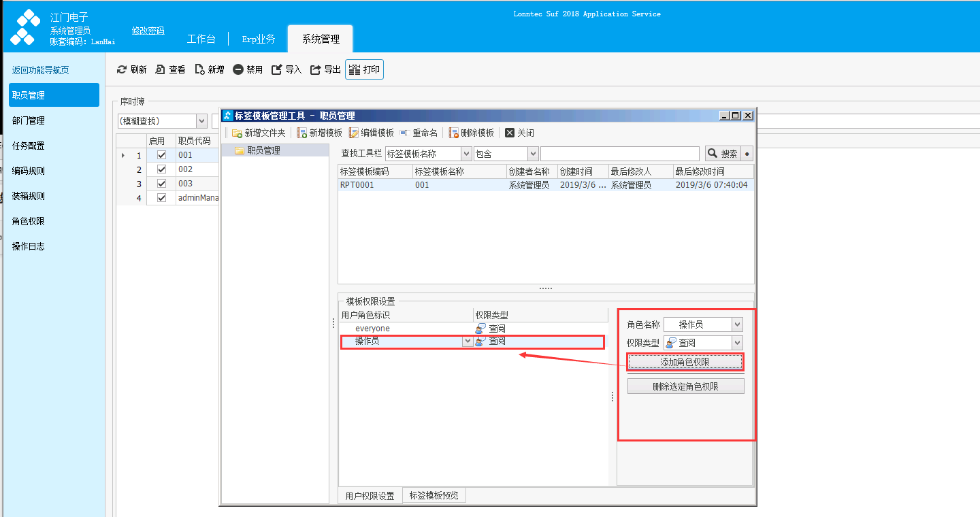The width and height of the screenshot is (980, 517).
Task: Select template row RPT0001
Action: coord(546,185)
